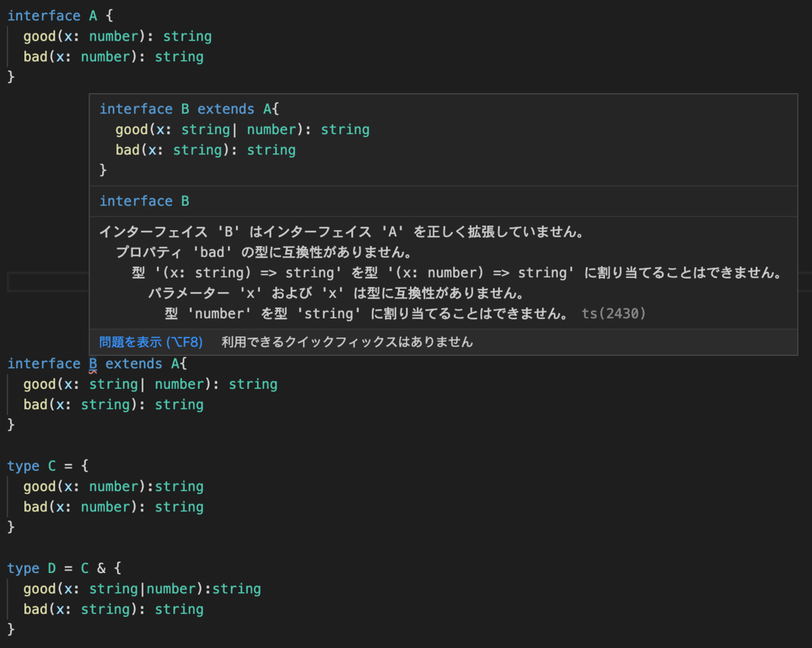Click the good method line inside interface A

click(117, 37)
